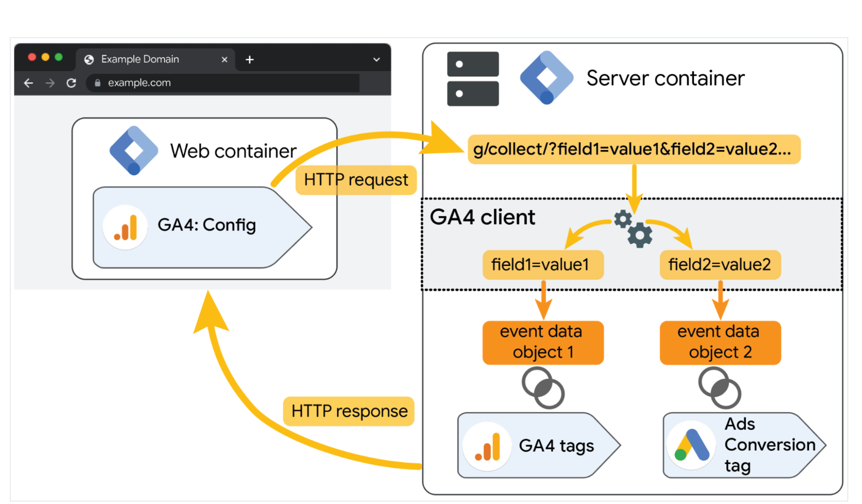
Task: Click the trigger rings under event data object 2
Action: tap(720, 389)
